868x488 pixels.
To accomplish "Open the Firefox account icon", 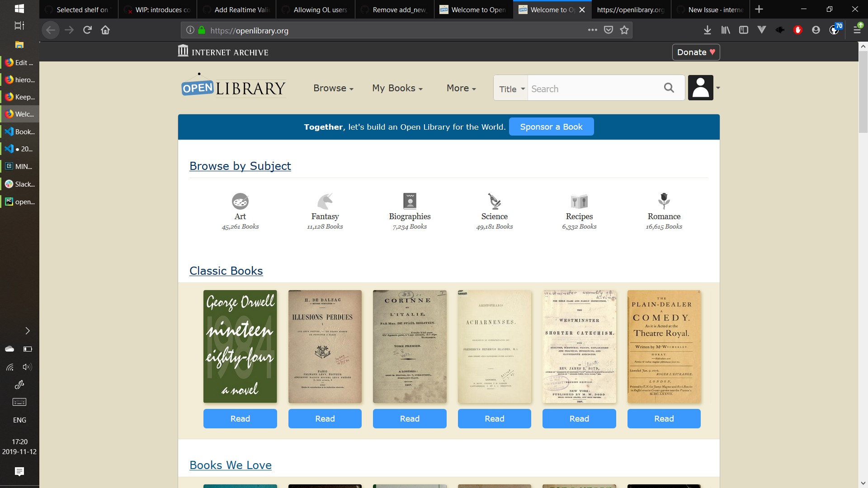I will pyautogui.click(x=816, y=30).
